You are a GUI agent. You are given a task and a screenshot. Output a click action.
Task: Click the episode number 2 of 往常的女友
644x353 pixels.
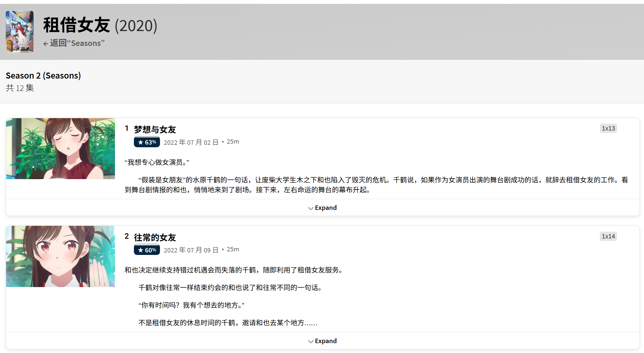click(x=126, y=236)
